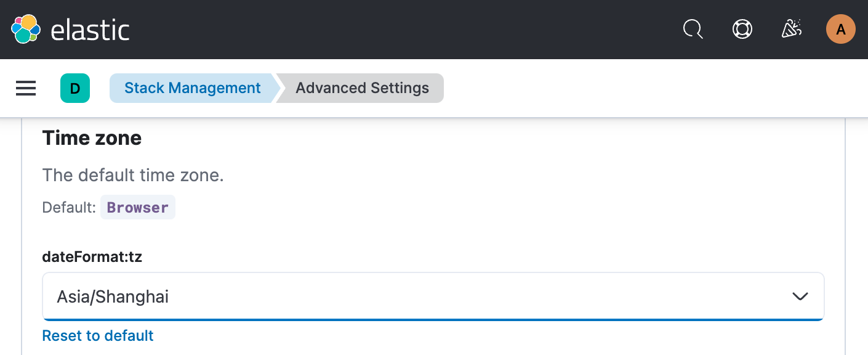Select the Advanced Settings breadcrumb

[x=362, y=88]
